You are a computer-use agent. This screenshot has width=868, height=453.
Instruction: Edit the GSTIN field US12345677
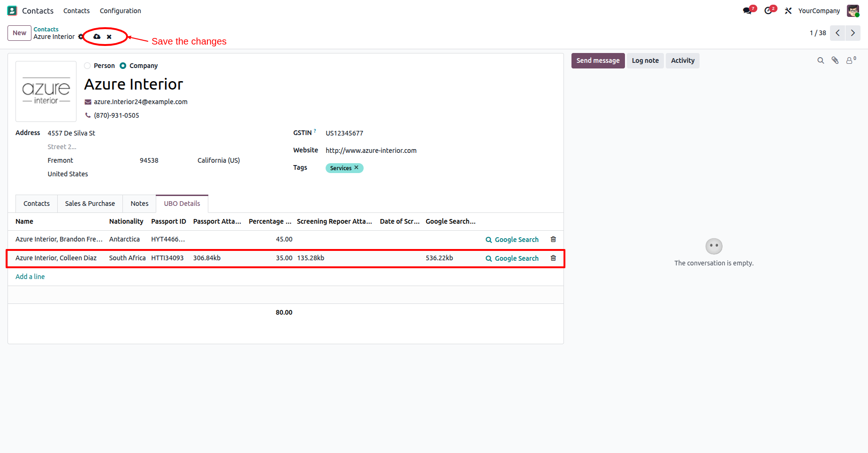point(344,133)
